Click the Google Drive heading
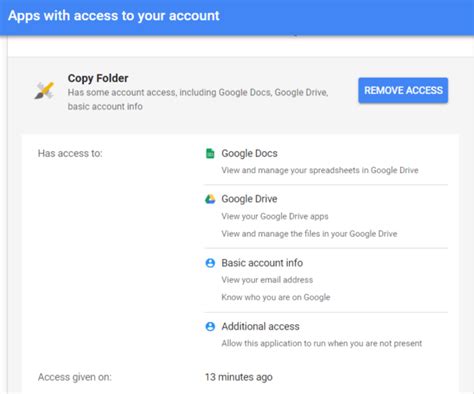Viewport: 474px width, 394px height. click(249, 199)
